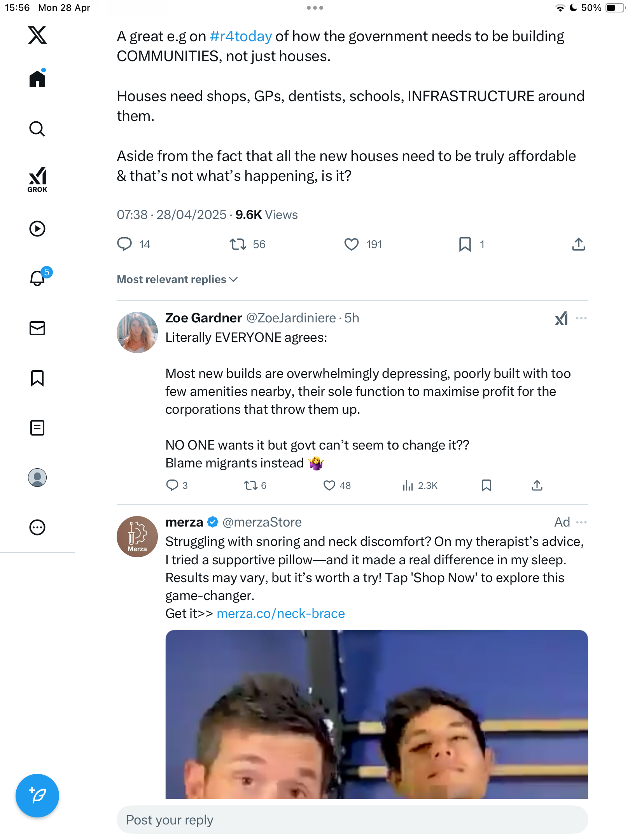Open Grok from the sidebar
This screenshot has width=630, height=840.
click(x=37, y=179)
